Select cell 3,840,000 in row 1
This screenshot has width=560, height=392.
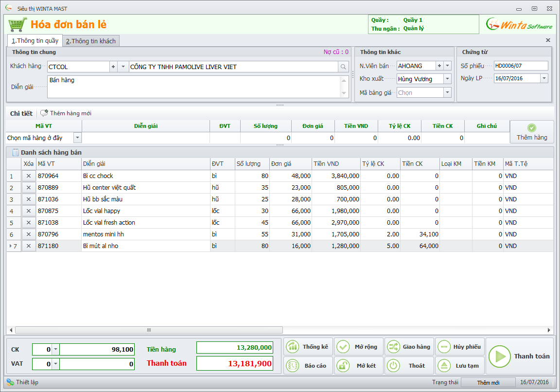click(x=336, y=176)
